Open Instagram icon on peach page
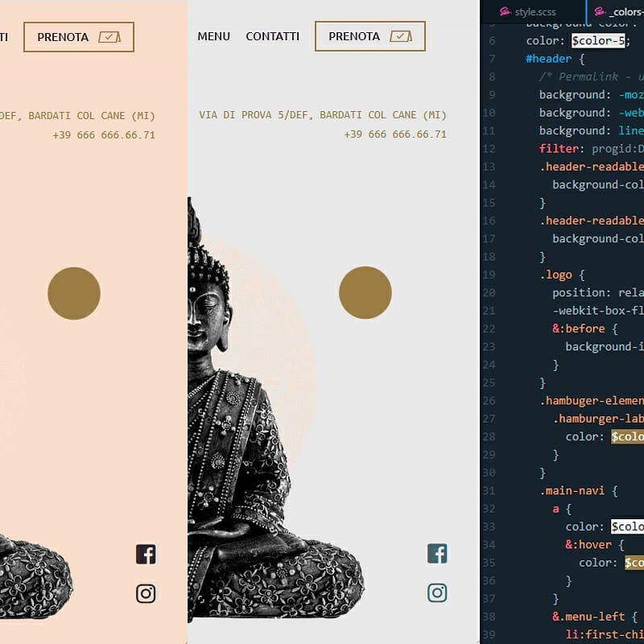This screenshot has width=644, height=644. click(146, 593)
